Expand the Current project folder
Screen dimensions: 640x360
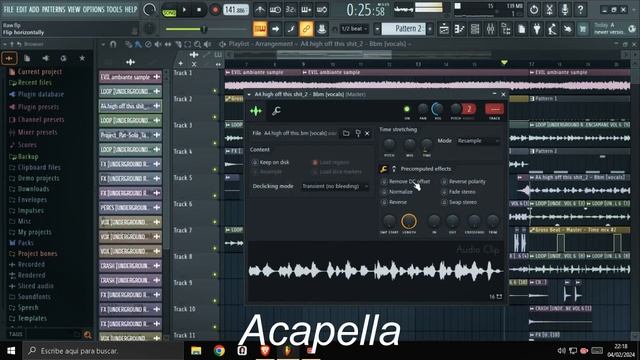click(x=40, y=72)
